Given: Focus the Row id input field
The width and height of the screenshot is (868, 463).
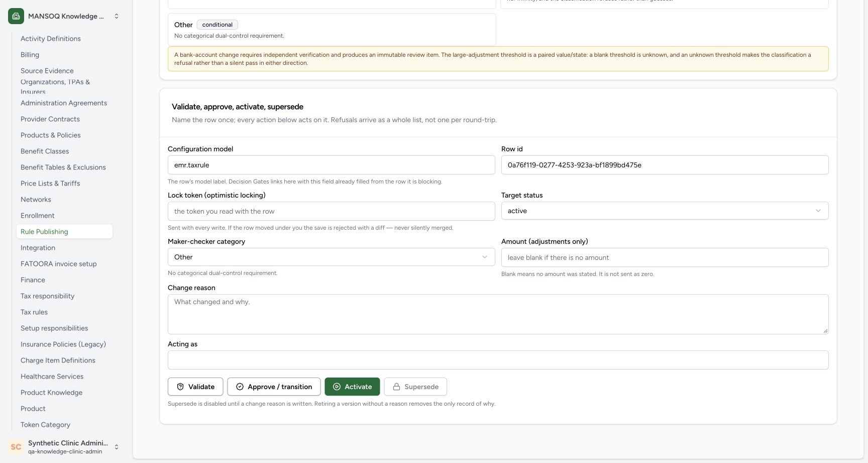Looking at the screenshot, I should point(665,165).
